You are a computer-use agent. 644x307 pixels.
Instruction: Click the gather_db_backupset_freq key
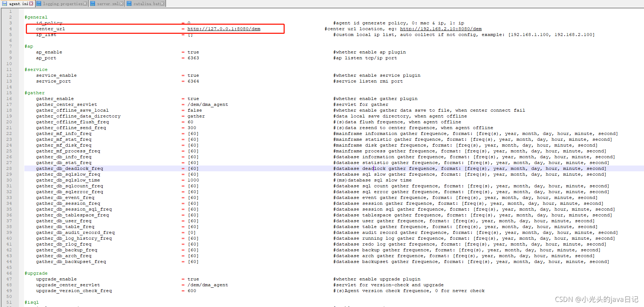pos(71,262)
